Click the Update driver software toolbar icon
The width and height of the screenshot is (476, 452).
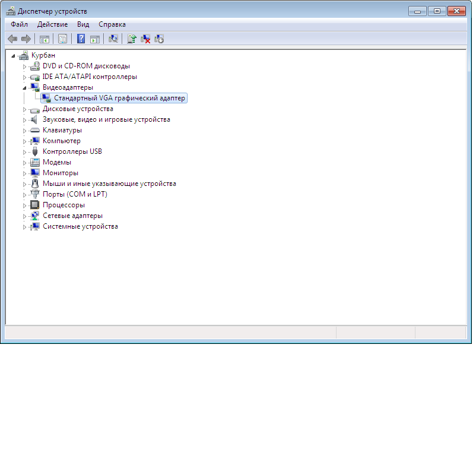pyautogui.click(x=132, y=39)
